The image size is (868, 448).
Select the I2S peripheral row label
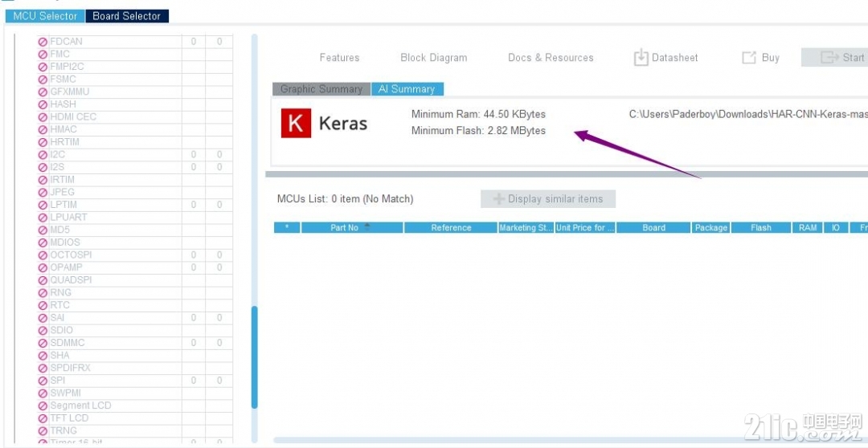58,167
